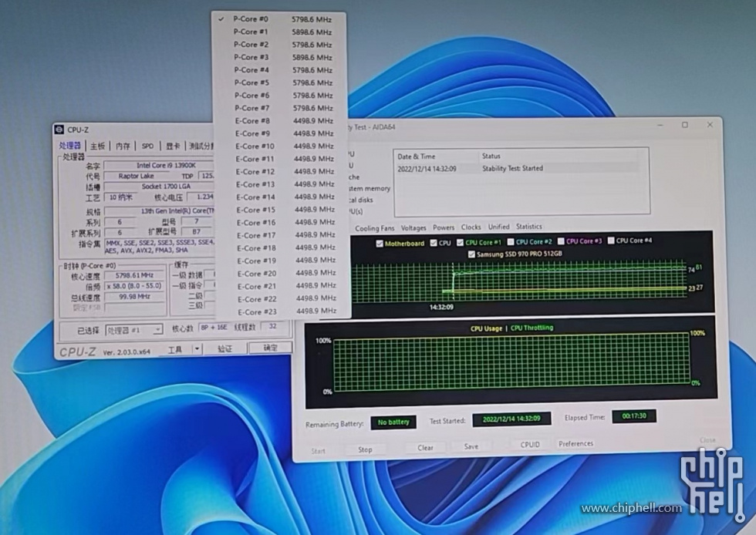Click the Elapsed Time 00:17:30 display

633,416
